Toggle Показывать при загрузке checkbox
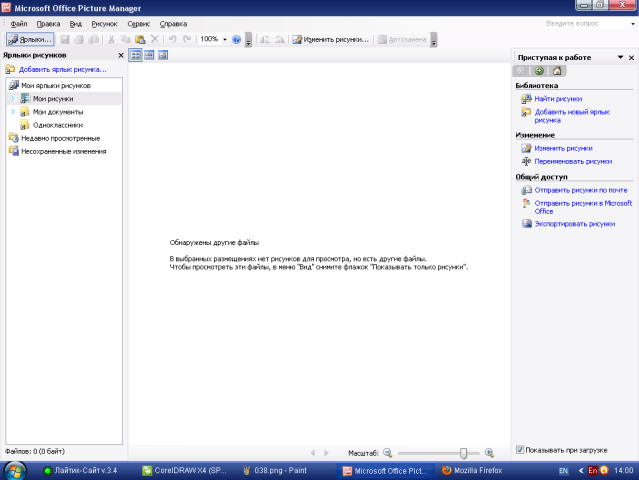639x480 pixels. 520,450
